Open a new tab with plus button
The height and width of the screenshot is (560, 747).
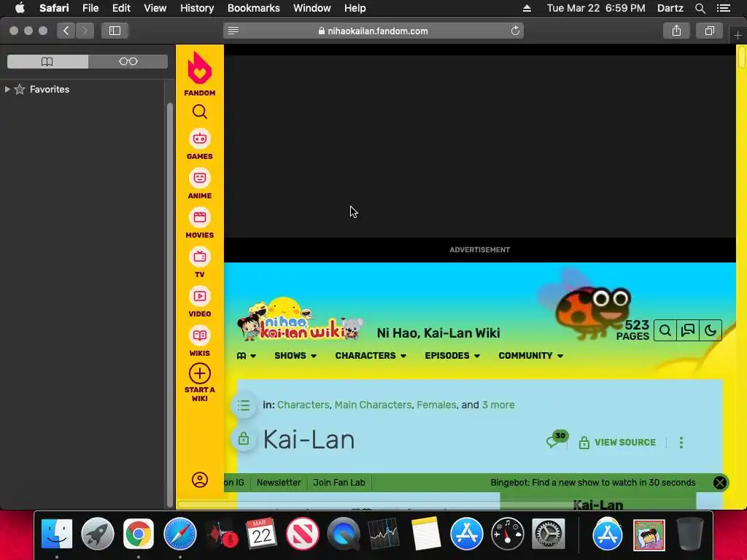pos(738,35)
